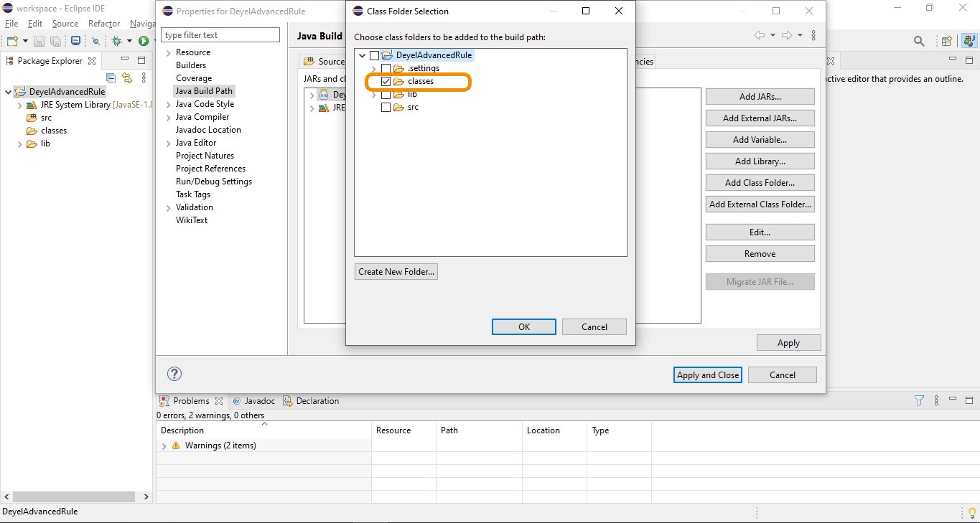Expand Warnings (2 items) in Problems view
Viewport: 980px width, 523px height.
click(164, 446)
